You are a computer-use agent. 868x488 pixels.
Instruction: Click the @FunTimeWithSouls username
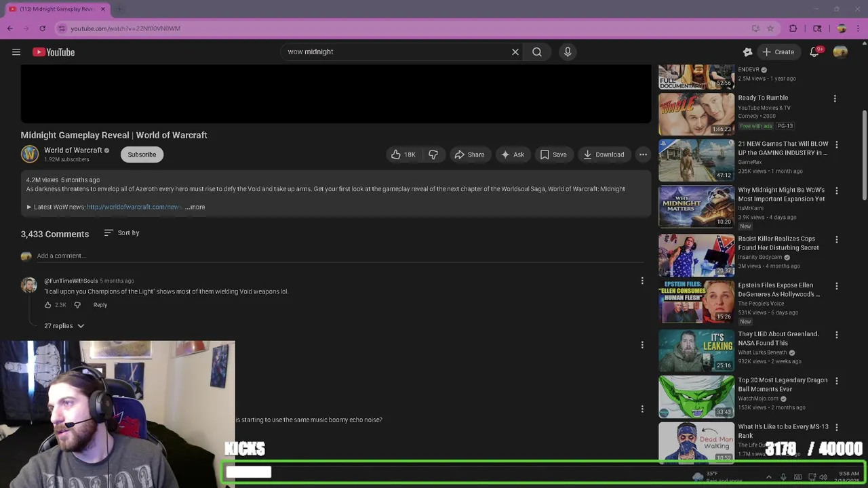tap(71, 281)
